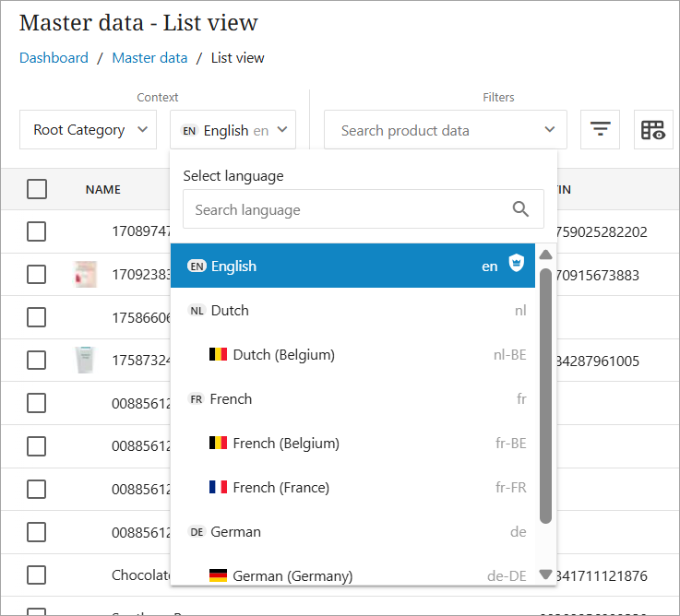Click into the Search language field
The width and height of the screenshot is (680, 616).
(346, 210)
